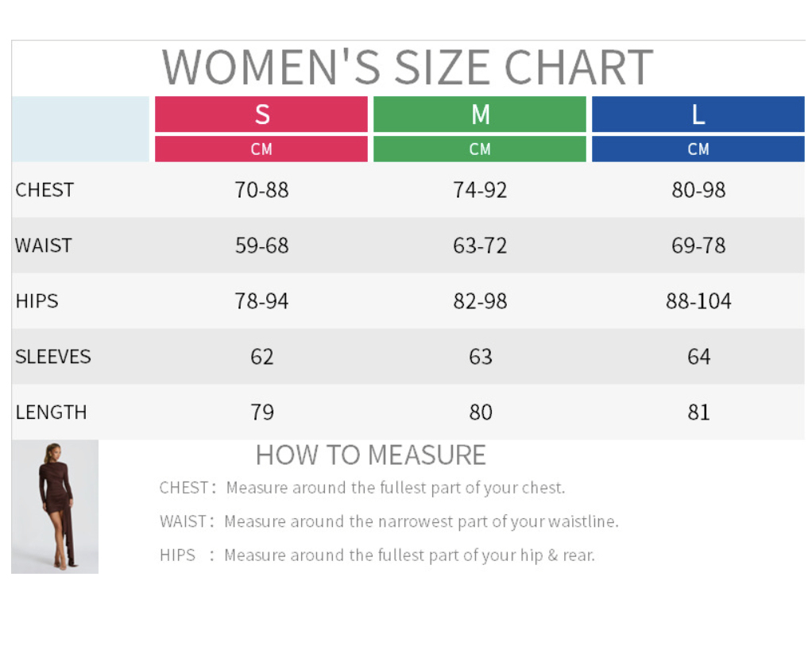Select sleeve value 63 for size M

[x=480, y=357]
